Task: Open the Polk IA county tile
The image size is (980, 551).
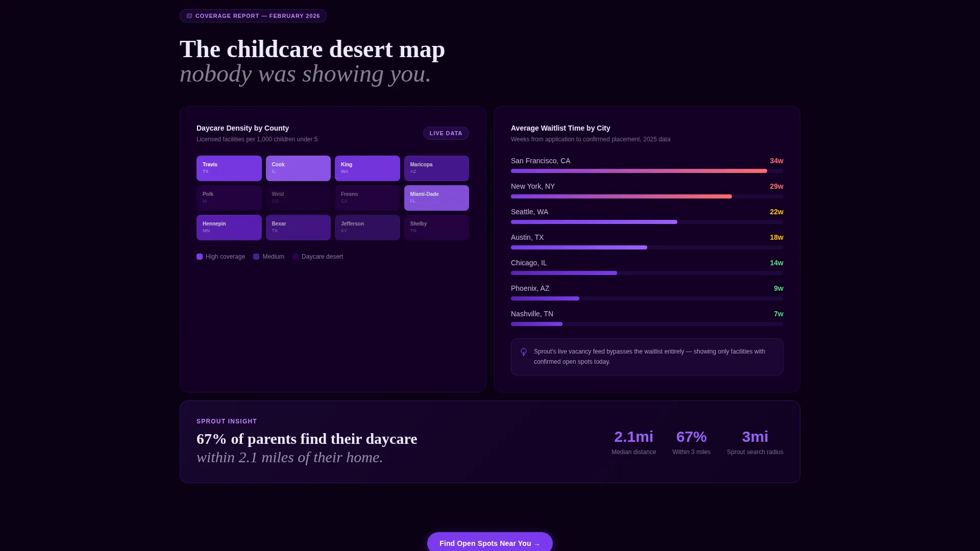Action: click(229, 198)
